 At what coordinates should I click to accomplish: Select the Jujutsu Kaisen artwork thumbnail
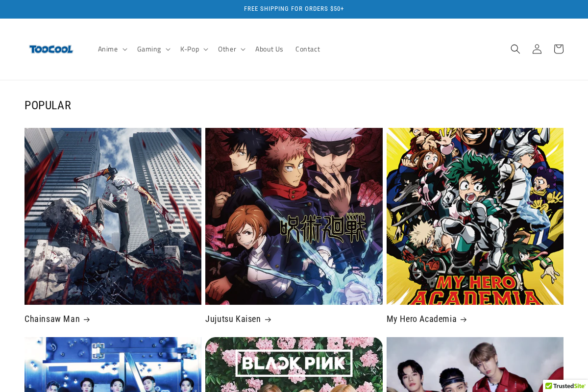[x=294, y=216]
